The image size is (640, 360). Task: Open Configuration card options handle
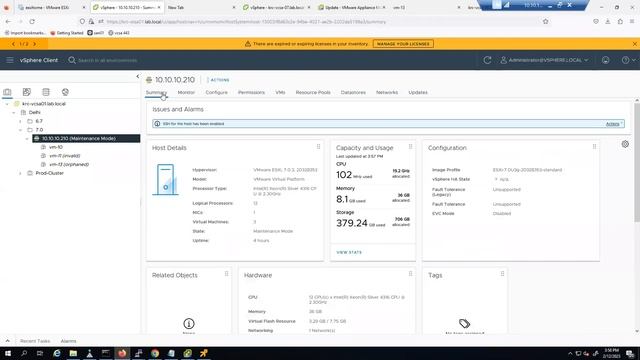(594, 147)
